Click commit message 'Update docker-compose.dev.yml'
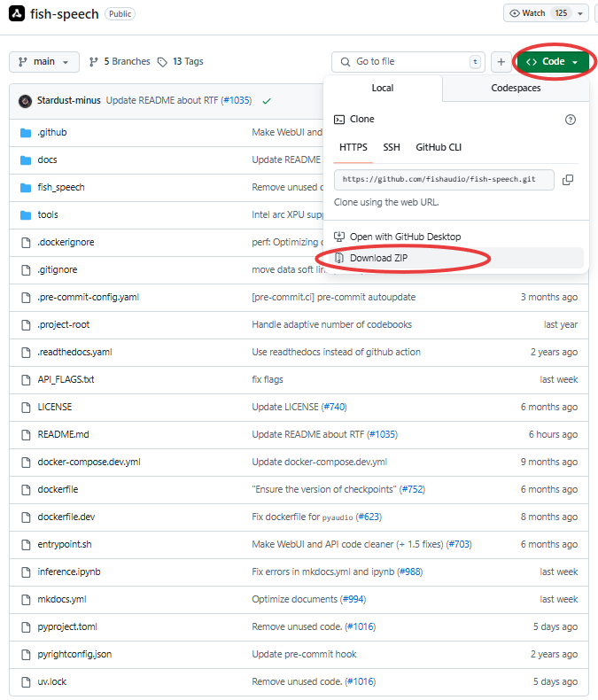 click(x=320, y=462)
